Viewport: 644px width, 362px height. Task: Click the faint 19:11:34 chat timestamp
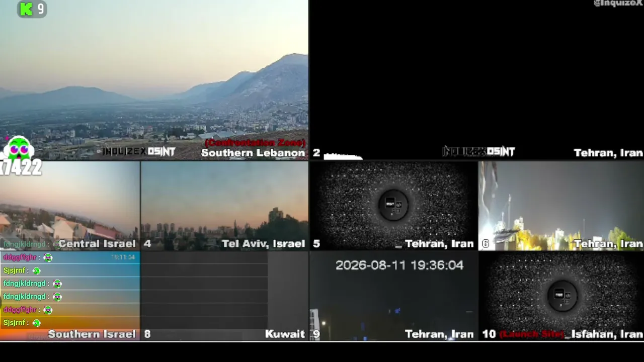[x=123, y=257]
